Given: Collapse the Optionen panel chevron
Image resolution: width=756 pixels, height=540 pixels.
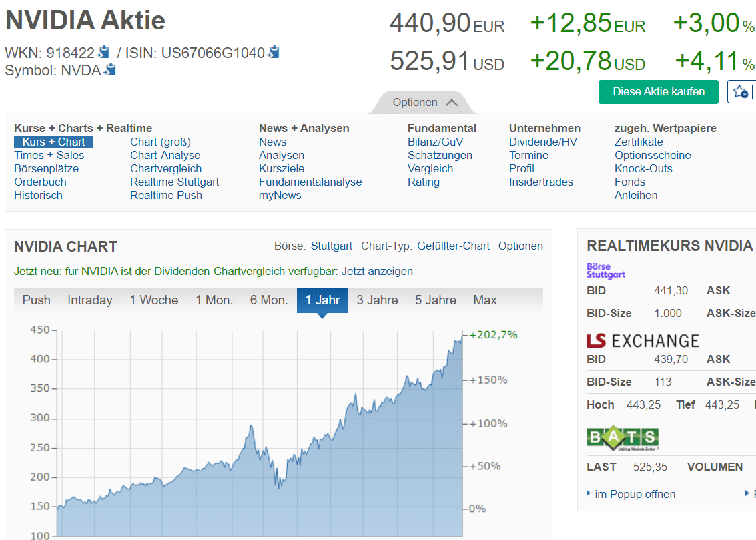Looking at the screenshot, I should pyautogui.click(x=452, y=103).
